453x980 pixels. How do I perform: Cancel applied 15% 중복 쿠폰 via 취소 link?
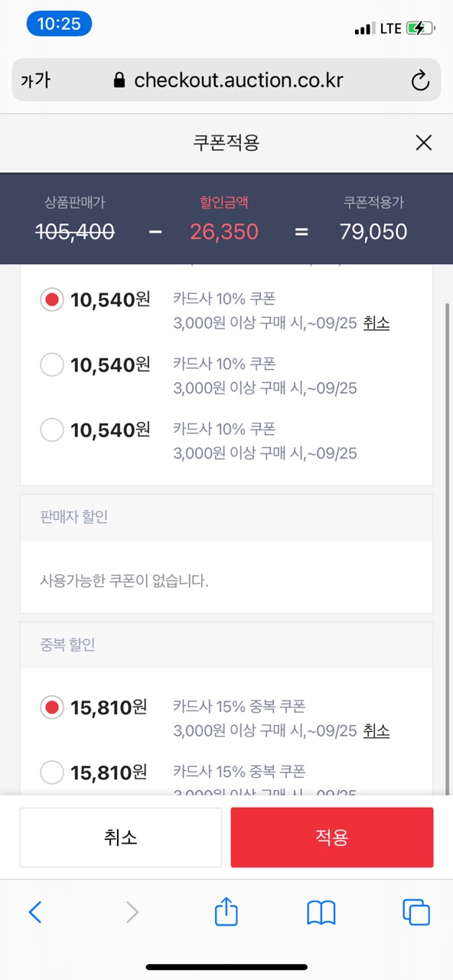tap(376, 731)
